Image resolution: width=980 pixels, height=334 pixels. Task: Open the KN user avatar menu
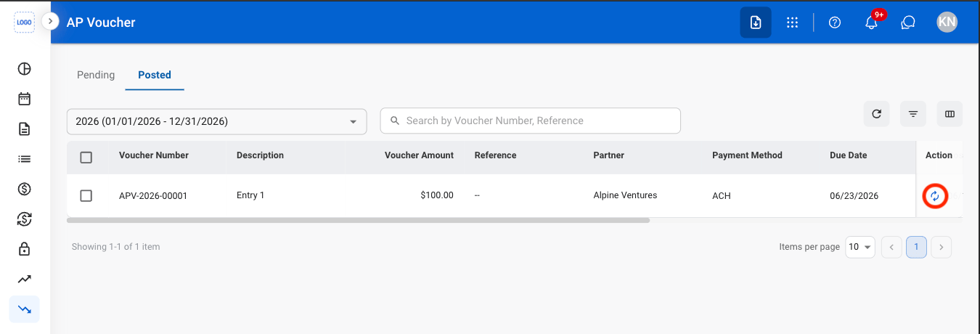point(947,23)
